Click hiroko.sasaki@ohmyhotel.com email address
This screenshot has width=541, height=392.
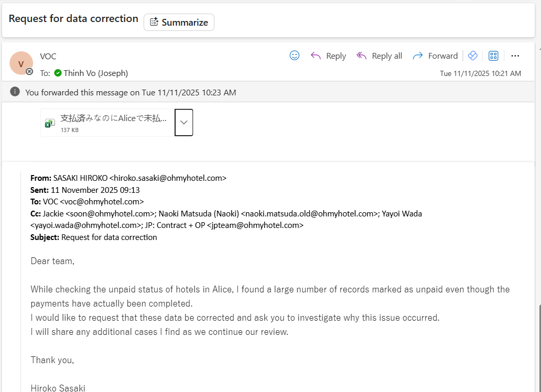coord(168,178)
